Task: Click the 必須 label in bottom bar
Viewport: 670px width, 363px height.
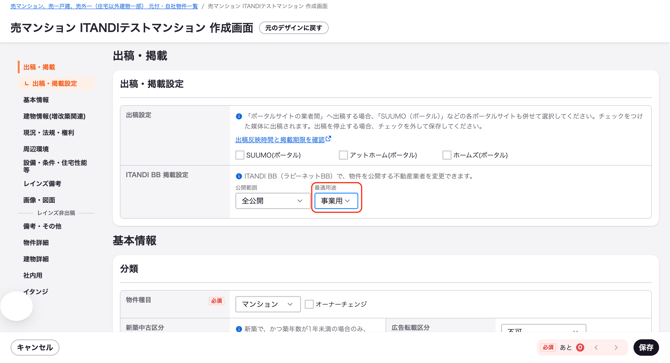Action: pyautogui.click(x=548, y=348)
